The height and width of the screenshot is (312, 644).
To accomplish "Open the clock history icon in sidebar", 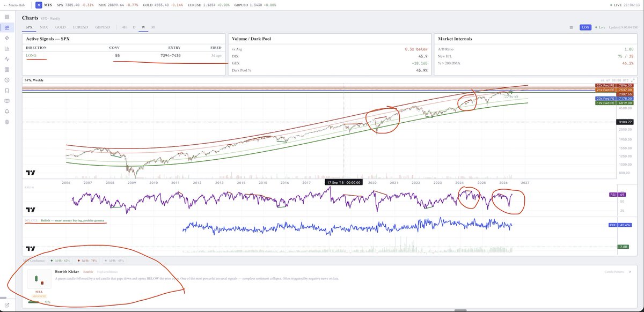I will pos(6,80).
